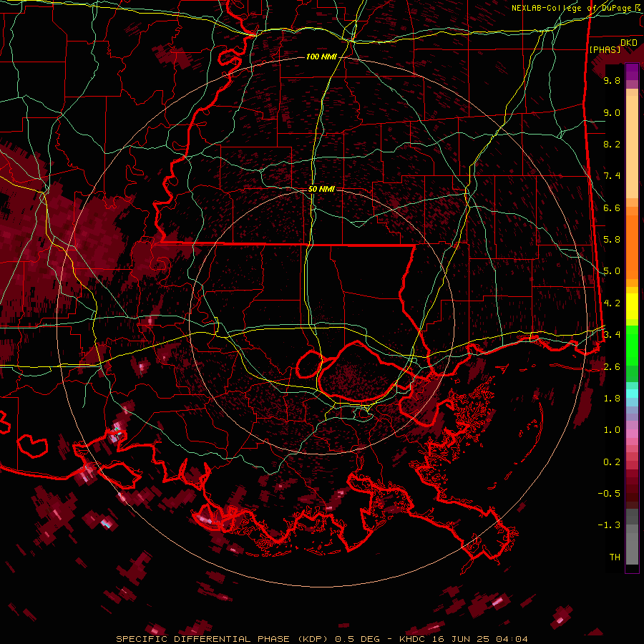Click the 8.2 value on the scale
The width and height of the screenshot is (644, 644).
(612, 145)
